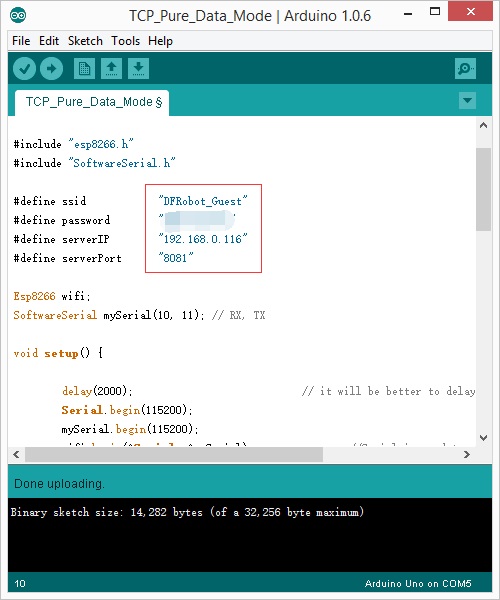Open the tab options dropdown arrow
This screenshot has width=500, height=600.
point(467,101)
